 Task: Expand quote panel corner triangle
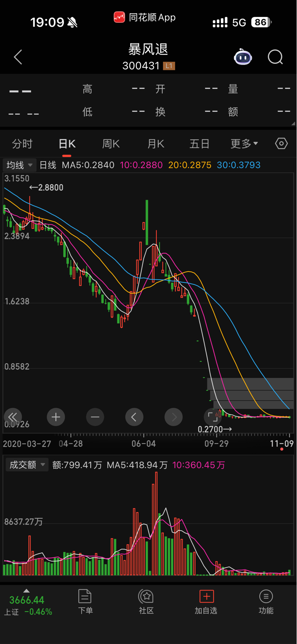293,123
